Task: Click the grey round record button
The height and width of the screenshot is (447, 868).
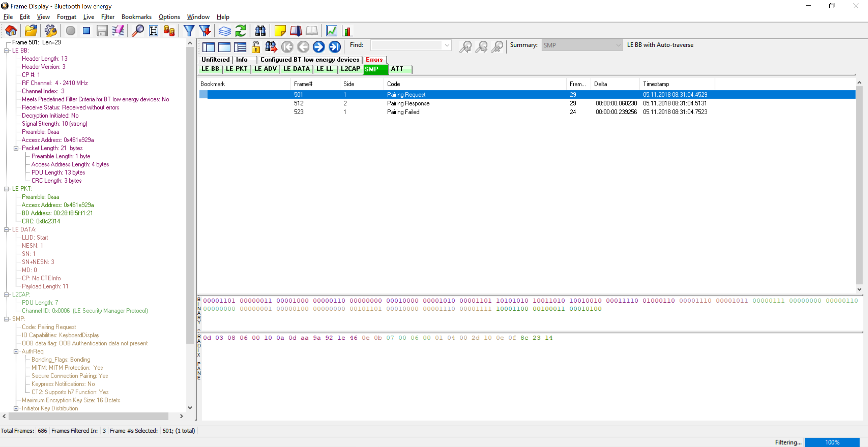Action: pyautogui.click(x=71, y=31)
